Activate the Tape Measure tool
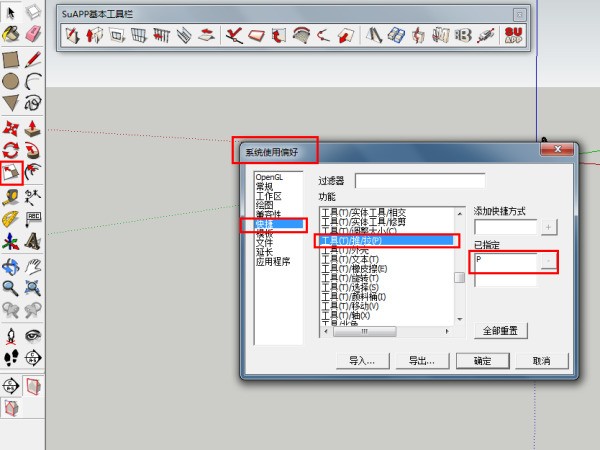The height and width of the screenshot is (450, 600). point(11,197)
